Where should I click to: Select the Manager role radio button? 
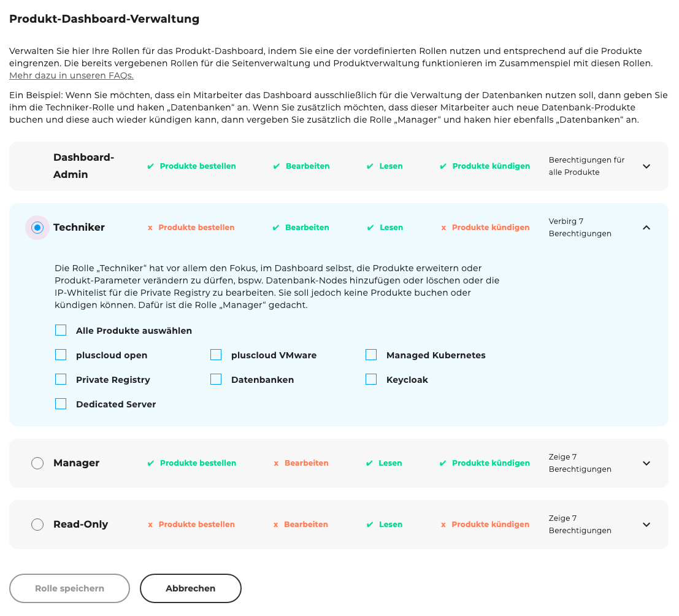[37, 463]
